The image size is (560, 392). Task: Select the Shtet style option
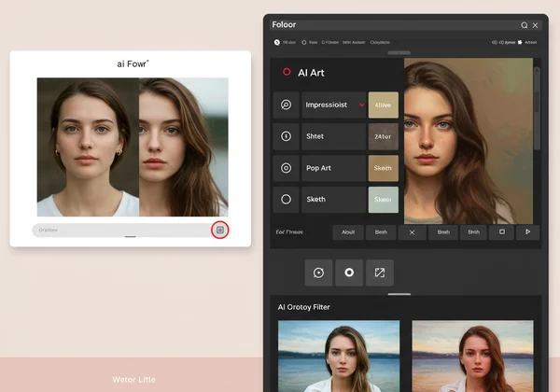[334, 136]
